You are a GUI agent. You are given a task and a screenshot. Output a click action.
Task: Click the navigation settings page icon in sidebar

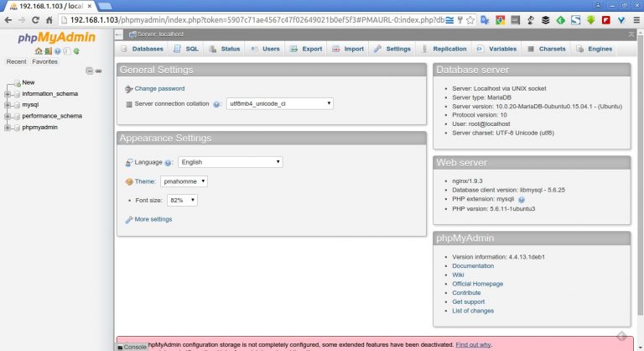(66, 51)
